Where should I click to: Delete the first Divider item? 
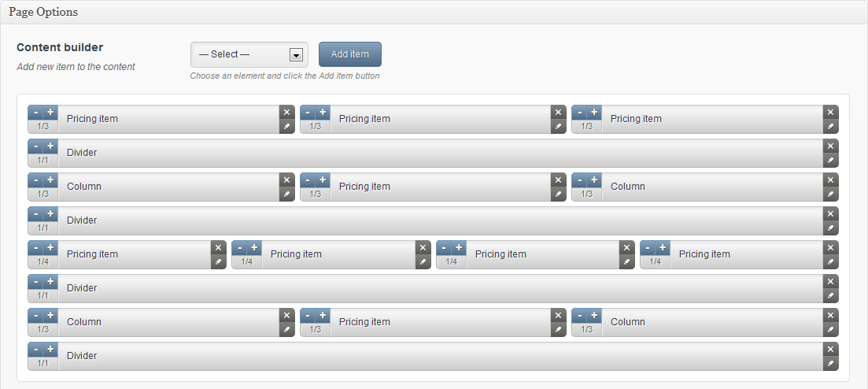tap(830, 146)
